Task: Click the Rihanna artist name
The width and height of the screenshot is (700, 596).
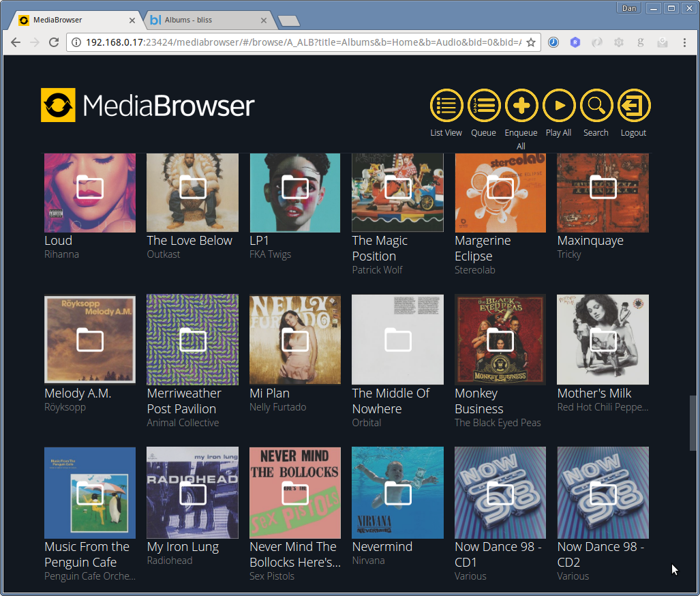Action: click(x=61, y=254)
